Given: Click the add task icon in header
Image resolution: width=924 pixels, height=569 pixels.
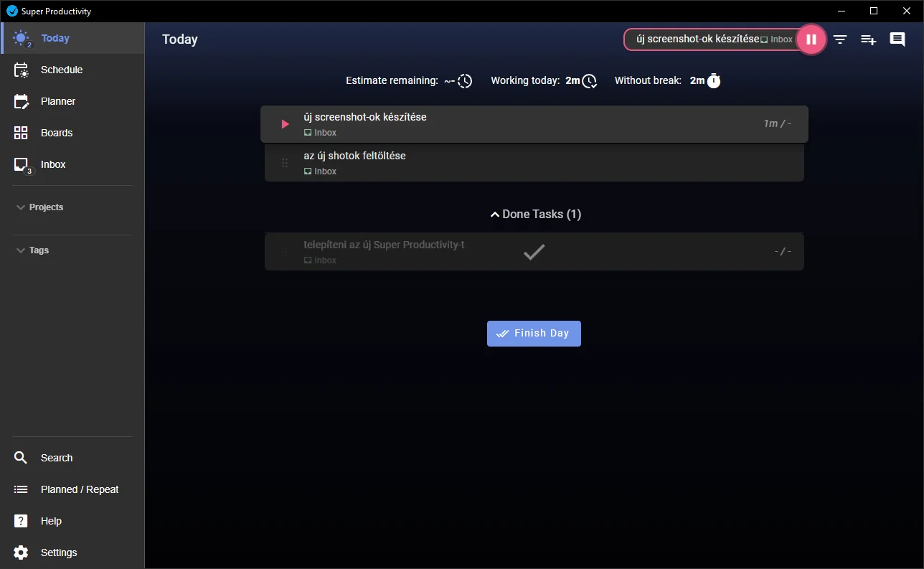Looking at the screenshot, I should click(869, 39).
